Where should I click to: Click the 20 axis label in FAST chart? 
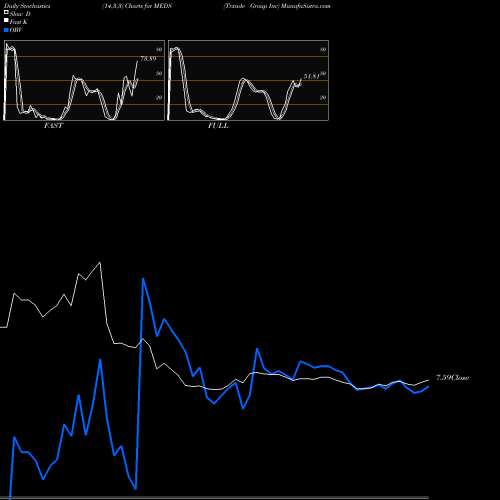tap(159, 97)
